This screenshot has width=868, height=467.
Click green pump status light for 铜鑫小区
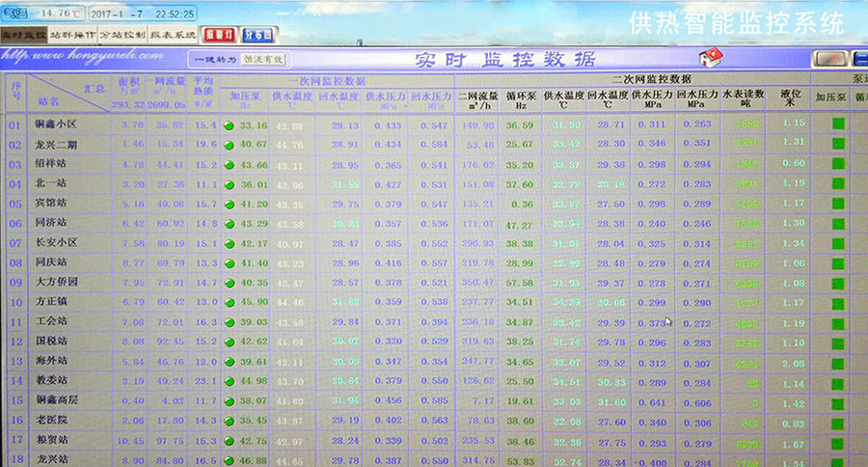pos(230,125)
